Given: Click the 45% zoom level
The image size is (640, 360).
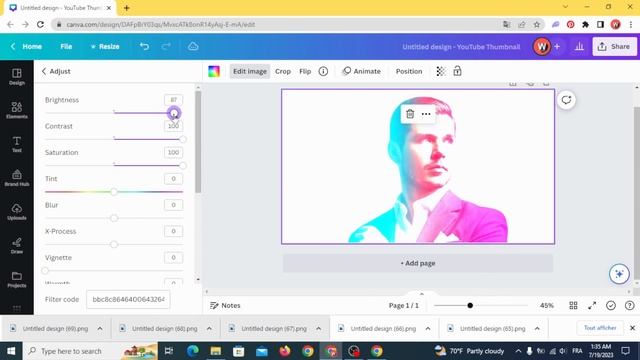Looking at the screenshot, I should [x=547, y=305].
